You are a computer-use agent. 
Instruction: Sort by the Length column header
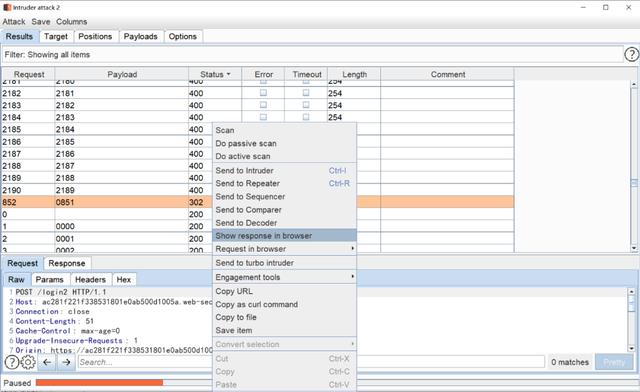354,74
